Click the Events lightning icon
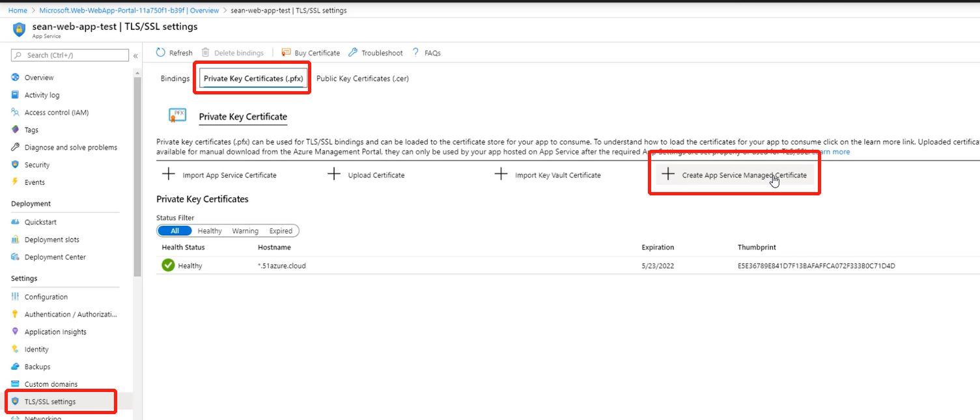980x420 pixels. point(16,182)
